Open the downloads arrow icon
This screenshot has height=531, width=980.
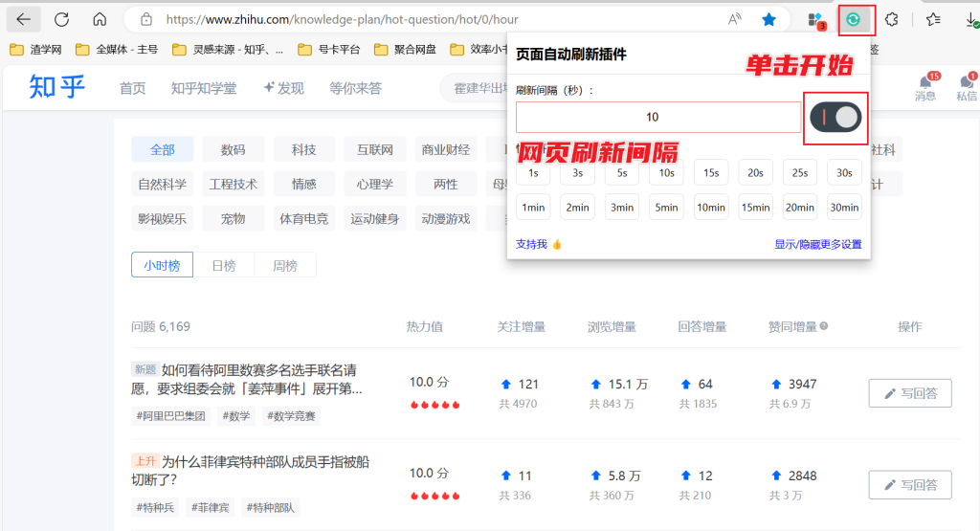972,19
